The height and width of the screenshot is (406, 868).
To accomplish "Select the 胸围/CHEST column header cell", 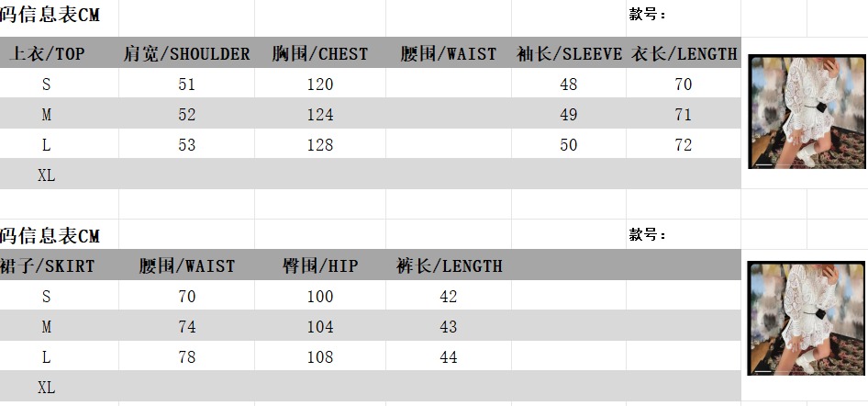I will tap(320, 54).
